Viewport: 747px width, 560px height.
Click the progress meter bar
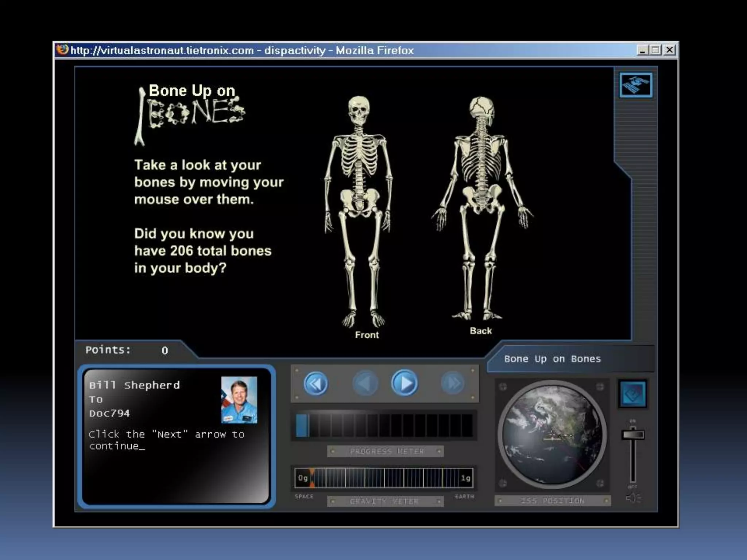[384, 425]
